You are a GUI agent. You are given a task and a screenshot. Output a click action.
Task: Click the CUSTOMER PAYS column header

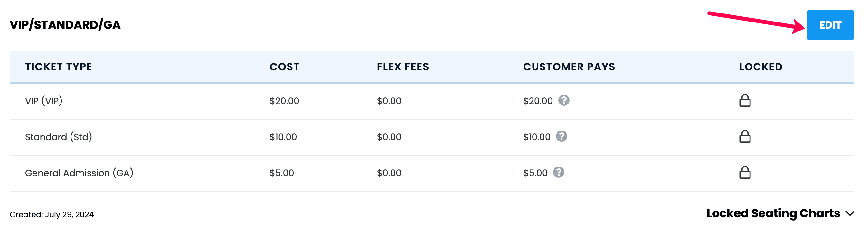pos(569,67)
